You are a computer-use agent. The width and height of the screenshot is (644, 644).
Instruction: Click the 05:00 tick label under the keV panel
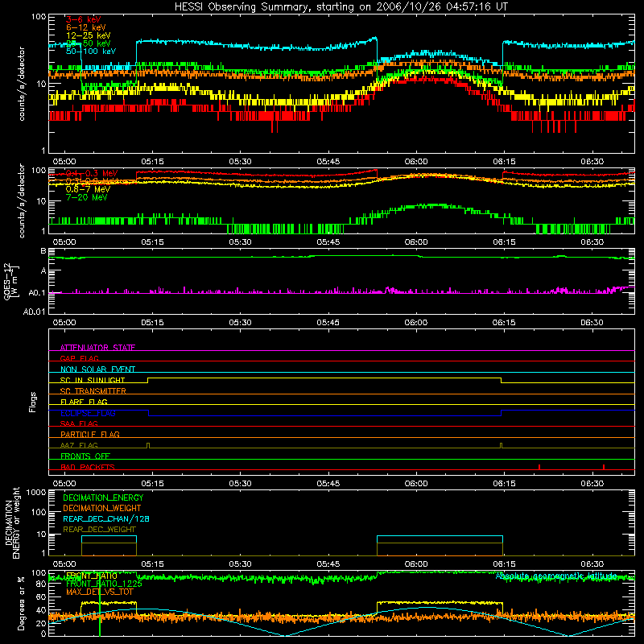pyautogui.click(x=64, y=162)
